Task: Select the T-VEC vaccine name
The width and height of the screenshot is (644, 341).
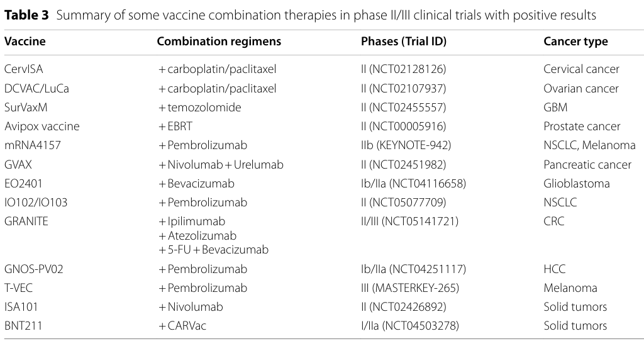Action: [18, 288]
